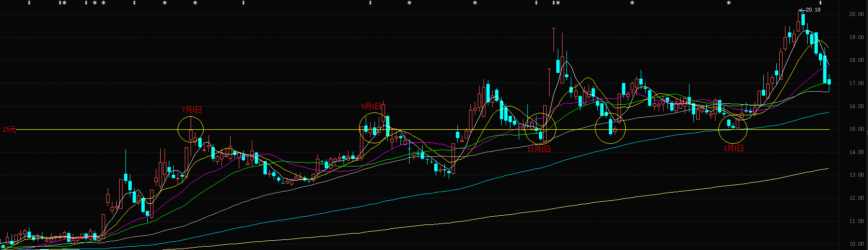Screen dimensions: 868x250
Task: Click the star event marker above the 1月1日 label
Action: [x=729, y=3]
